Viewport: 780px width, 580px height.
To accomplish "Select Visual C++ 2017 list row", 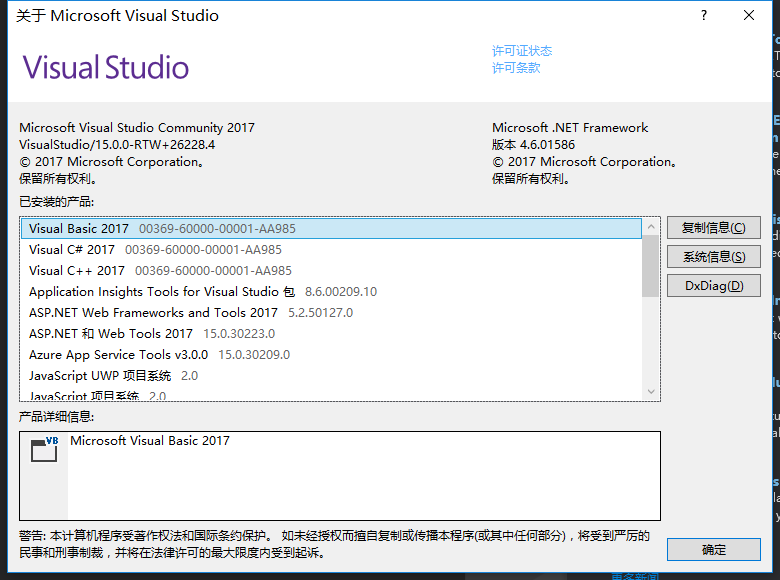I will [x=331, y=271].
